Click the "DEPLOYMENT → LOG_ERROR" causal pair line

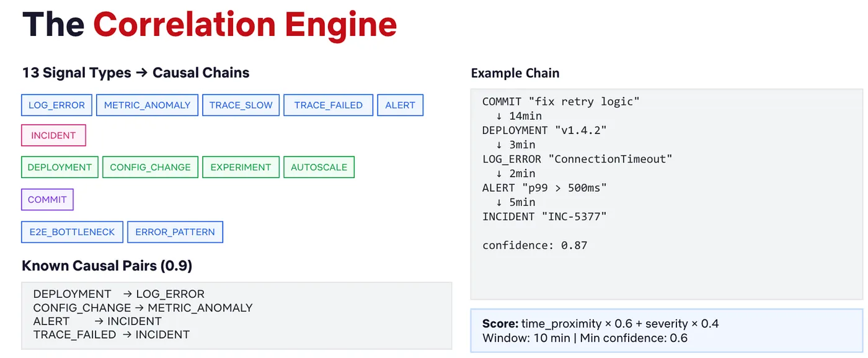point(119,294)
